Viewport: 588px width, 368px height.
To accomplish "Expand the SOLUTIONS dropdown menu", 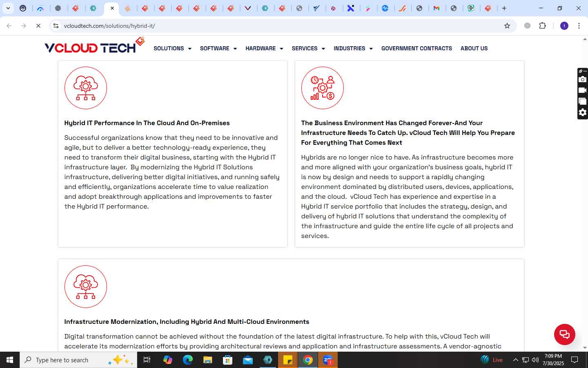I will point(172,48).
